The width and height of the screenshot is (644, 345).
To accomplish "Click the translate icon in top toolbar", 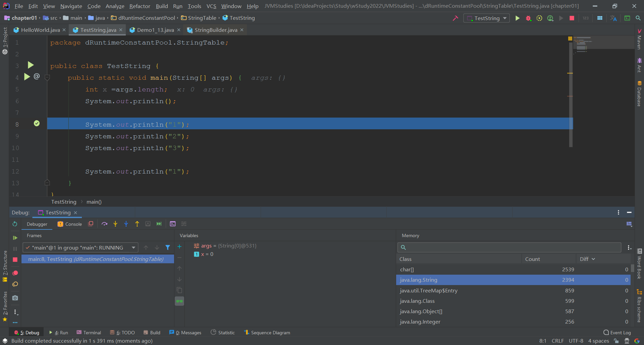I will (x=613, y=18).
